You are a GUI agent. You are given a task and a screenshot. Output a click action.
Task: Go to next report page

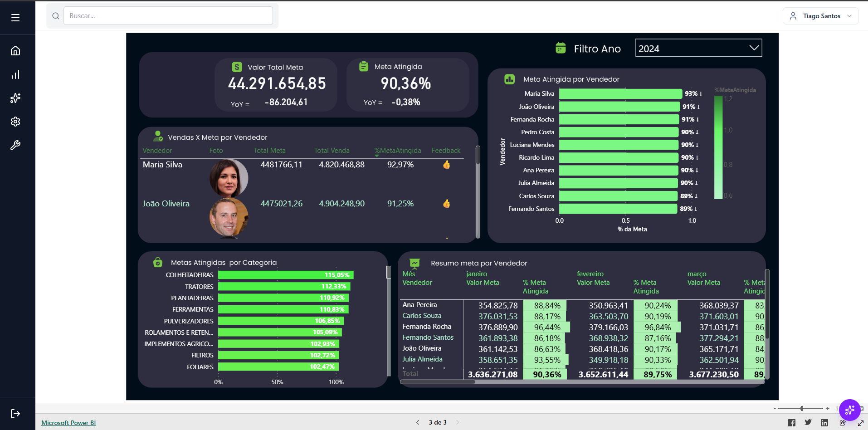[x=458, y=422]
